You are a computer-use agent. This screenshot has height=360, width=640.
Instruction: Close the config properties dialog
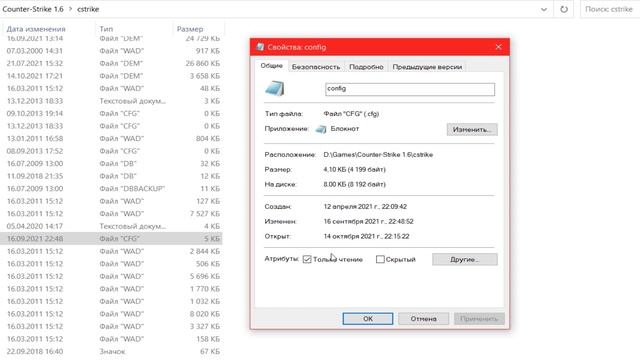[x=498, y=47]
